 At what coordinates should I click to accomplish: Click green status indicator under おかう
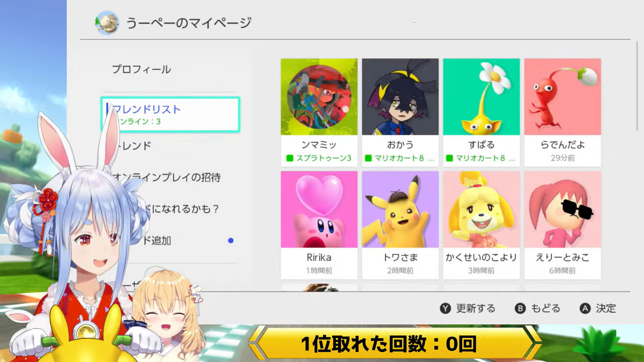tap(368, 158)
